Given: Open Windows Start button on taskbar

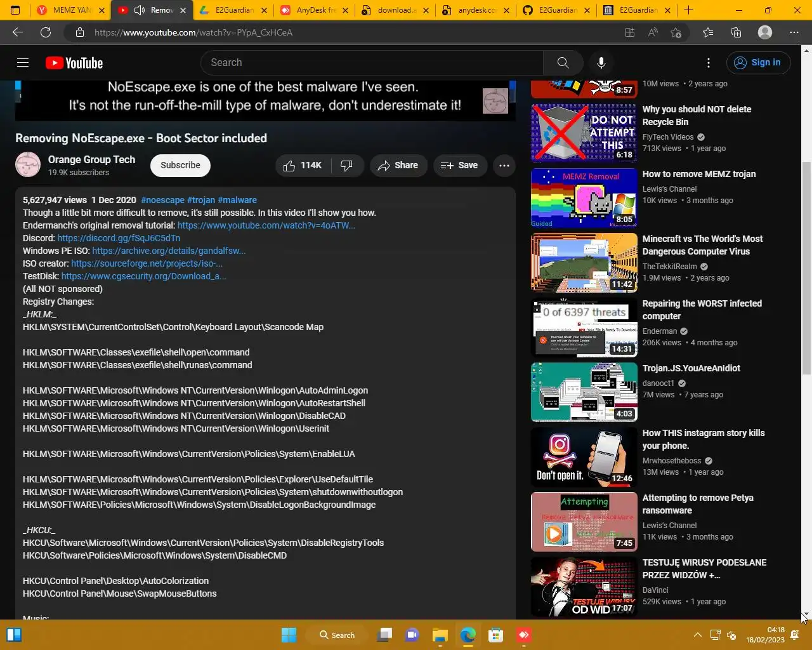Looking at the screenshot, I should coord(289,635).
